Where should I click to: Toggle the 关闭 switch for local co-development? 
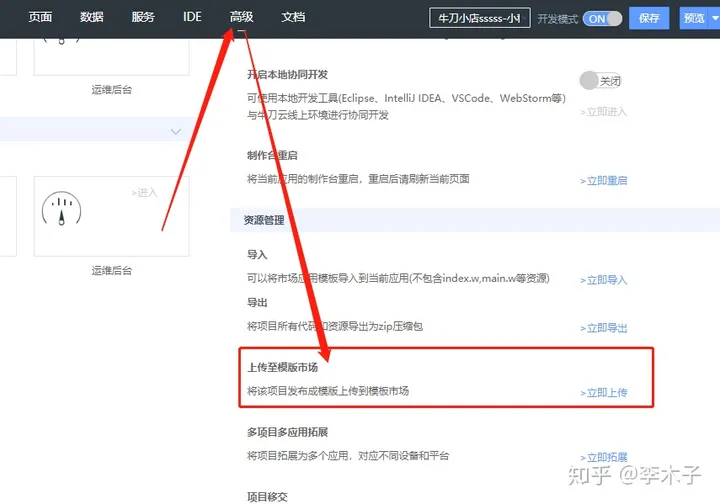coord(600,81)
